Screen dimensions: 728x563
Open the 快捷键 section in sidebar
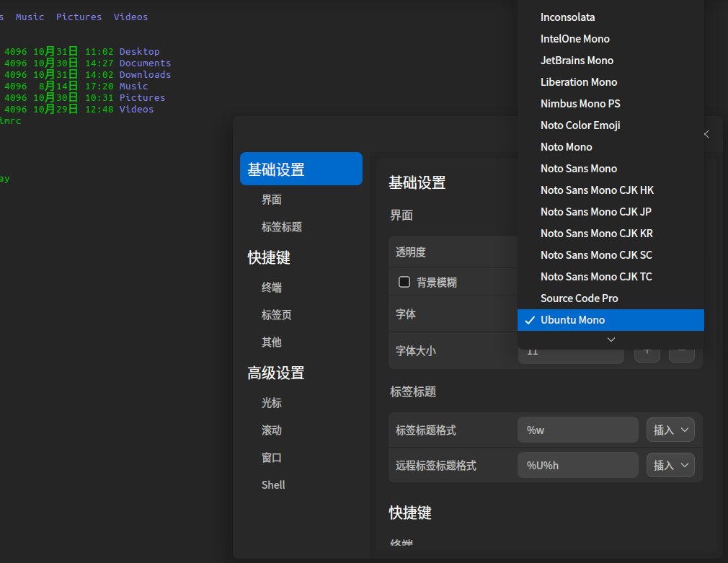[x=269, y=258]
